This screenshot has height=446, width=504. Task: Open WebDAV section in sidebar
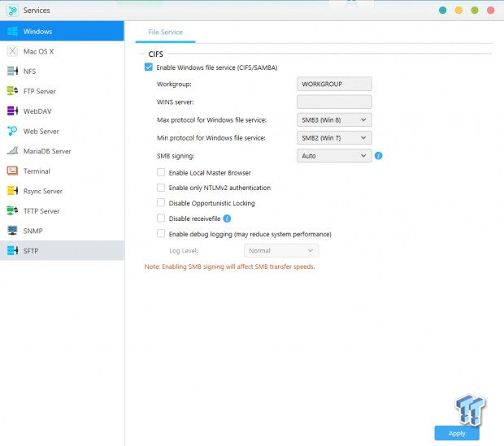pyautogui.click(x=62, y=110)
